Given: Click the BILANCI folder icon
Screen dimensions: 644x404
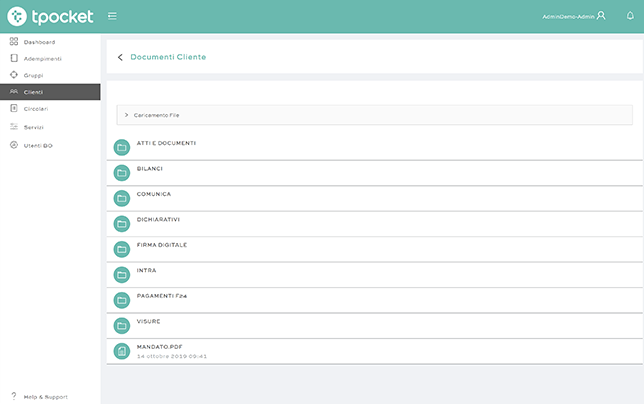Looking at the screenshot, I should point(122,172).
